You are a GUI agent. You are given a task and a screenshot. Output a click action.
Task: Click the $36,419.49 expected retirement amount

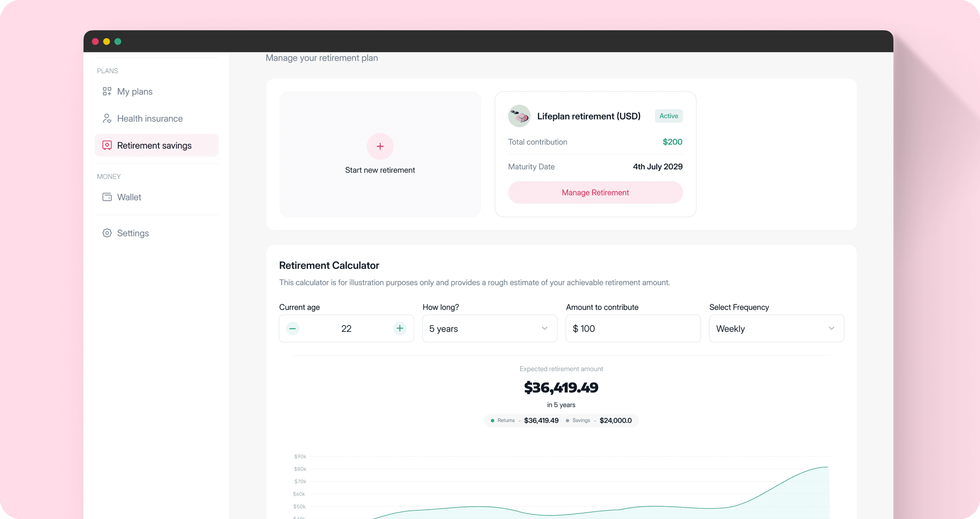coord(561,388)
